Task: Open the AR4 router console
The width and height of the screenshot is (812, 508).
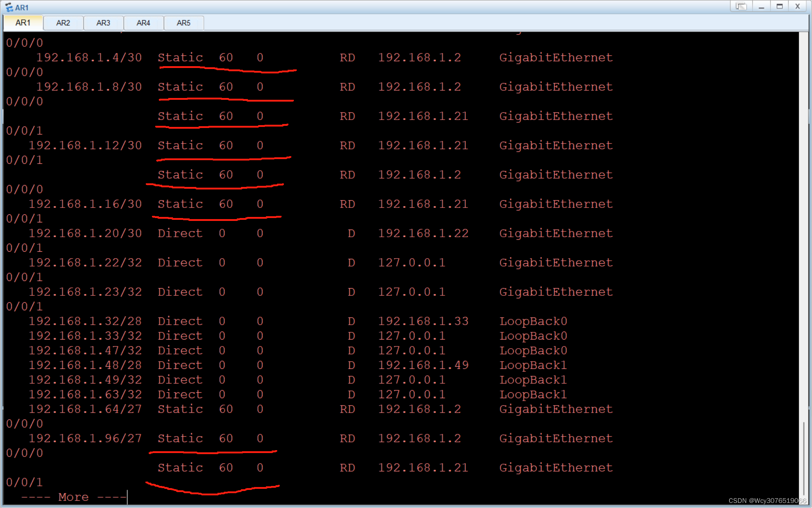Action: tap(143, 22)
